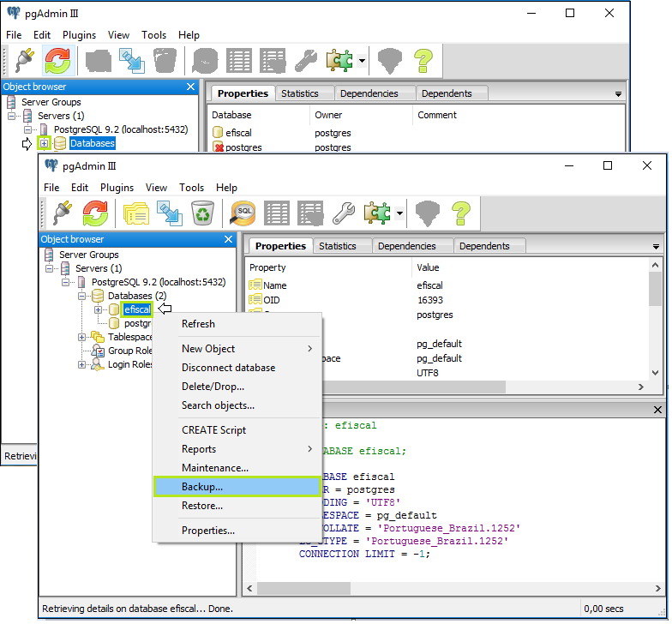This screenshot has height=624, width=672.
Task: Expand the Login Roles node
Action: pos(82,364)
